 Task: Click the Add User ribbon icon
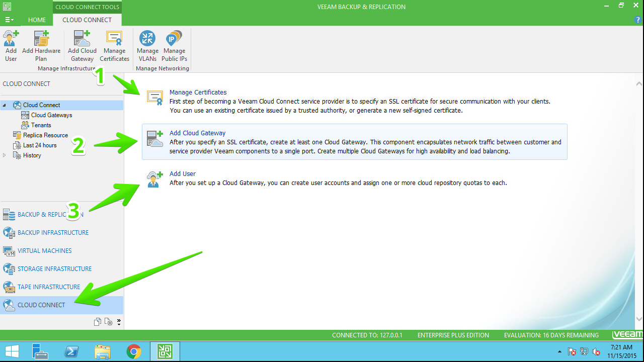(x=11, y=46)
